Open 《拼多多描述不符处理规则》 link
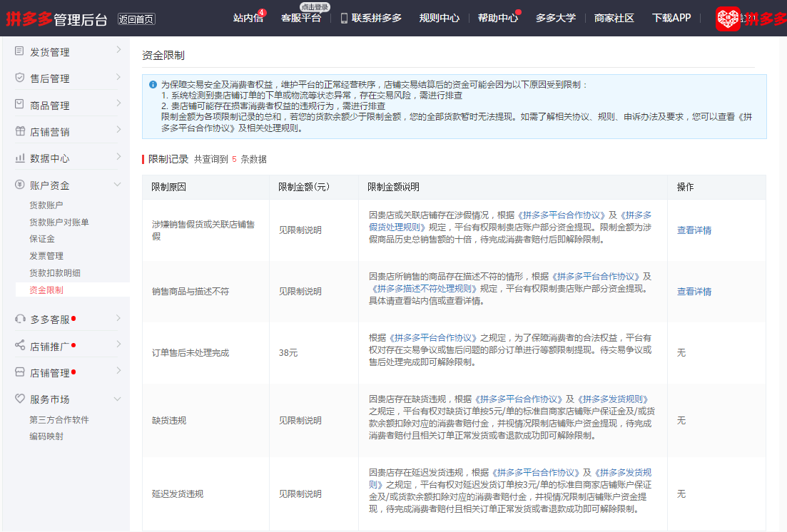This screenshot has height=532, width=787. click(423, 289)
